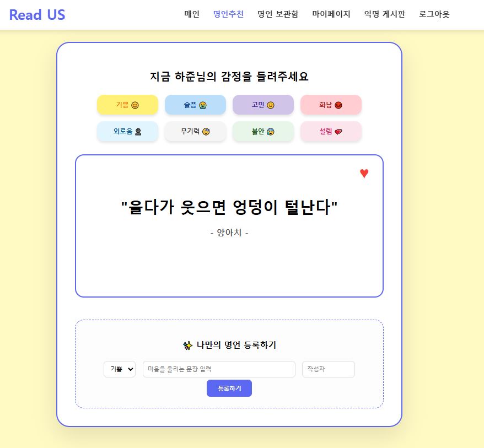This screenshot has width=484, height=448.
Task: Click the 마음을 울리는 문장 입력 field
Action: 219,369
